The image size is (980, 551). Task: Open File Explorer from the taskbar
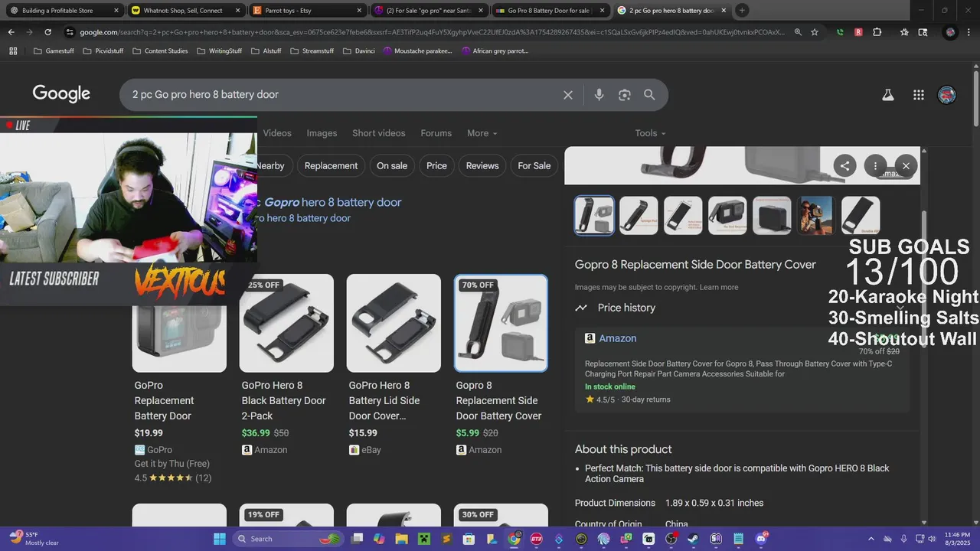pos(401,539)
